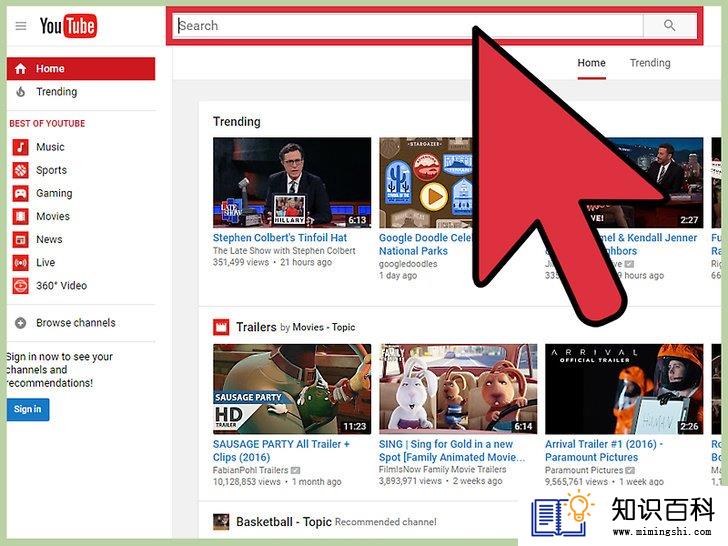Image resolution: width=728 pixels, height=546 pixels.
Task: Click '9,565,761 views' under Arrival trailer
Action: 576,482
